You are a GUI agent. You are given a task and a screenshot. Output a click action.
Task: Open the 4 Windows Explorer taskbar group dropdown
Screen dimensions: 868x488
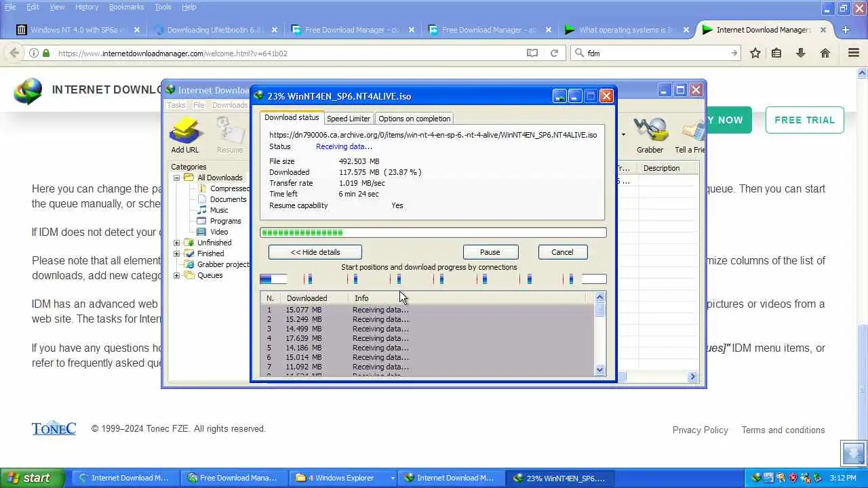[x=392, y=478]
